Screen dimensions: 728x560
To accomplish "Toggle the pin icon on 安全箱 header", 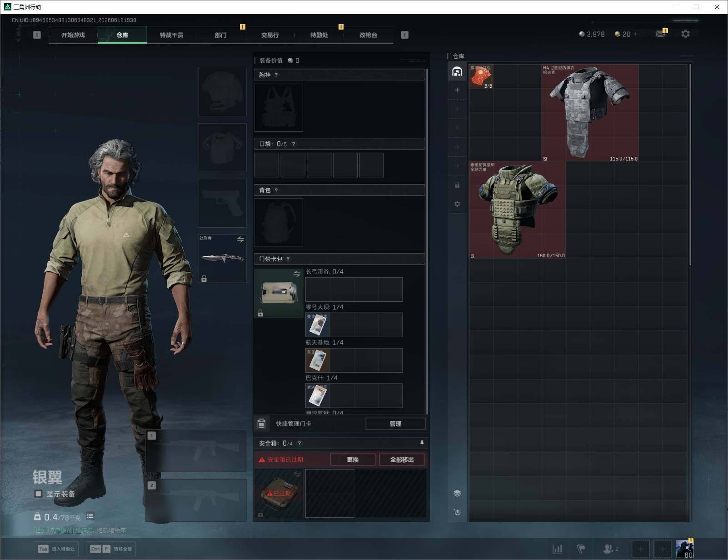I will tap(422, 443).
